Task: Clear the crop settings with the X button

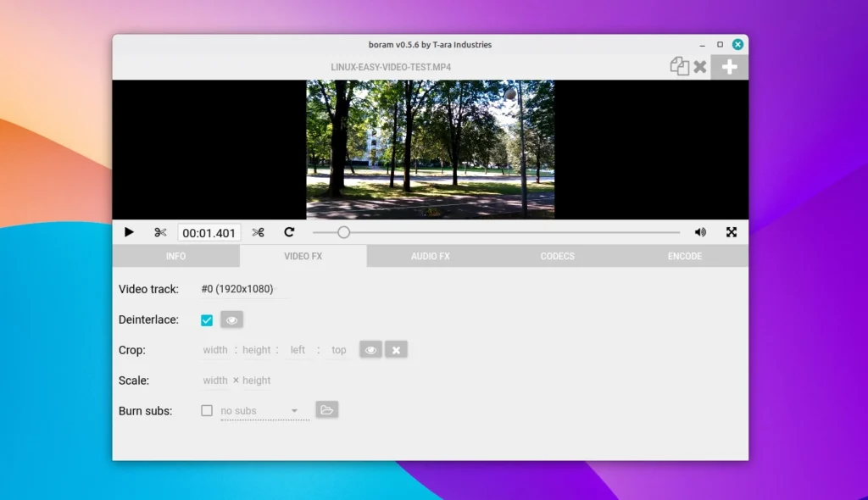Action: [x=396, y=349]
